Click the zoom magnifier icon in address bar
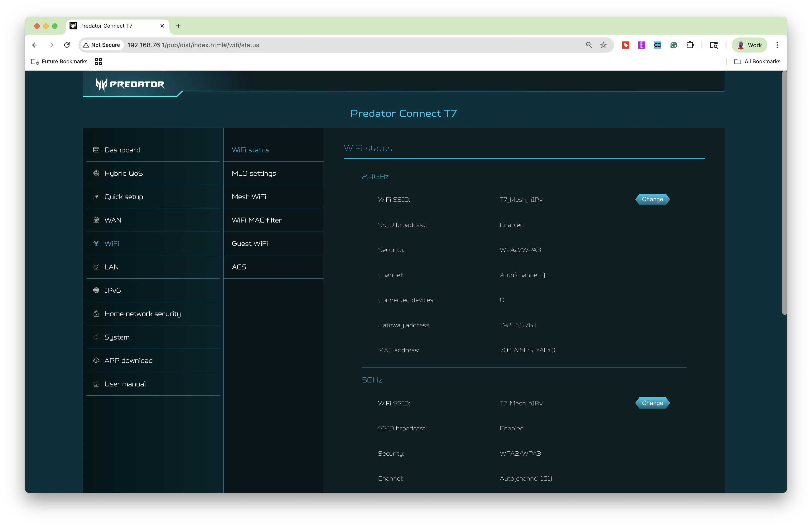 coord(589,45)
